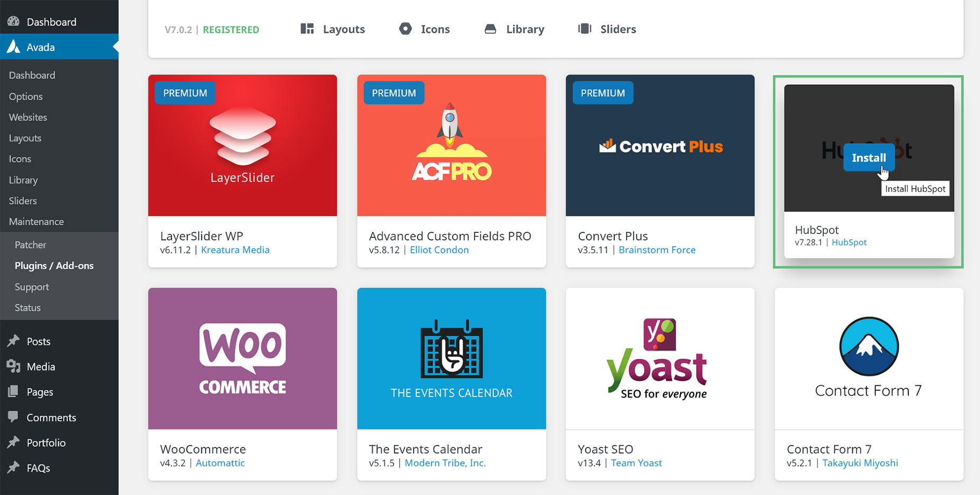Click the Portfolio pin icon
The image size is (980, 495).
coord(13,442)
